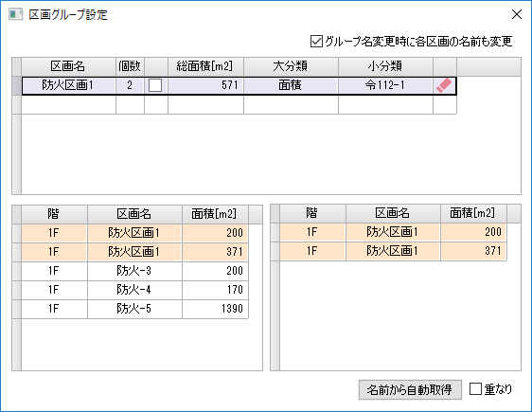This screenshot has width=532, height=412.
Task: Toggle the グループ名変更時に各区画の名前も変更 checkbox
Action: click(x=316, y=42)
